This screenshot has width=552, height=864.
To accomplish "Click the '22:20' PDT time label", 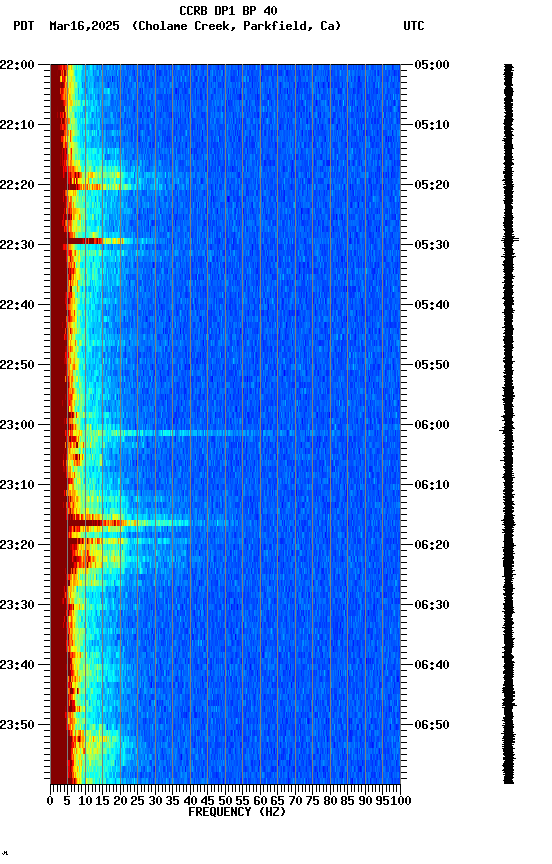I will click(x=17, y=185).
